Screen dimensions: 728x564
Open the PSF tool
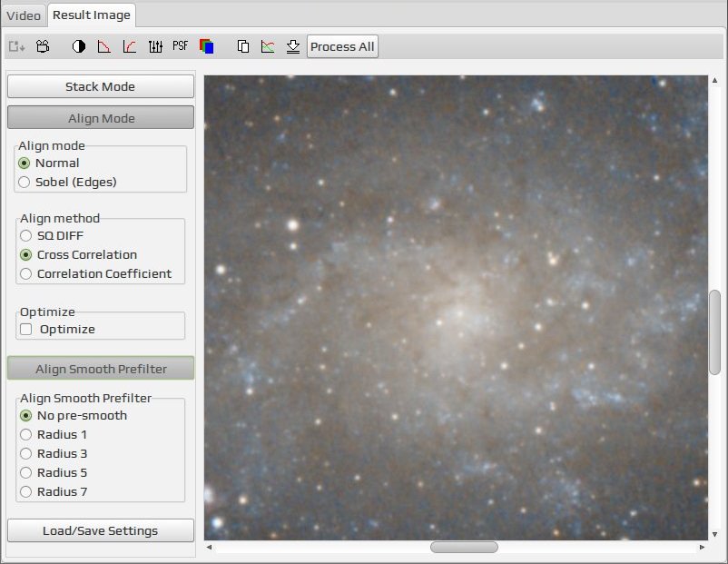(180, 46)
